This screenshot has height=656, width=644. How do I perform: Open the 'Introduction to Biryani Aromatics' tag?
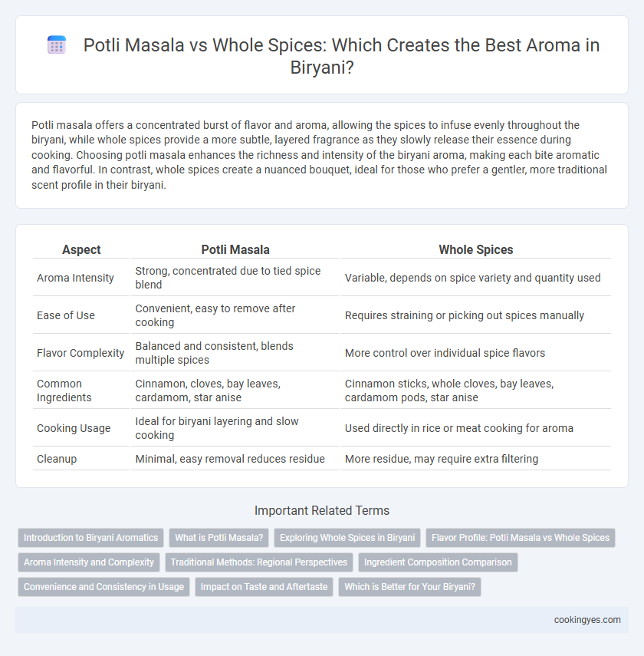[90, 538]
